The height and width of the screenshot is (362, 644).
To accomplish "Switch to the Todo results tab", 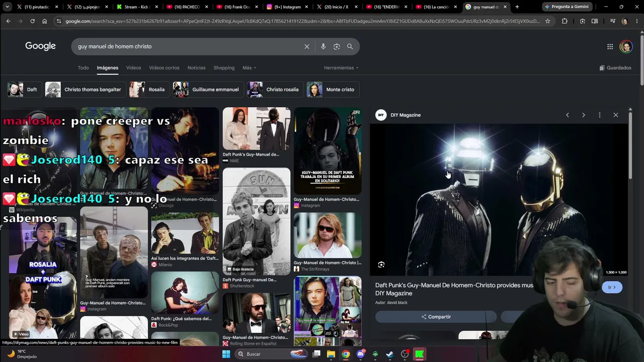I will [83, 68].
